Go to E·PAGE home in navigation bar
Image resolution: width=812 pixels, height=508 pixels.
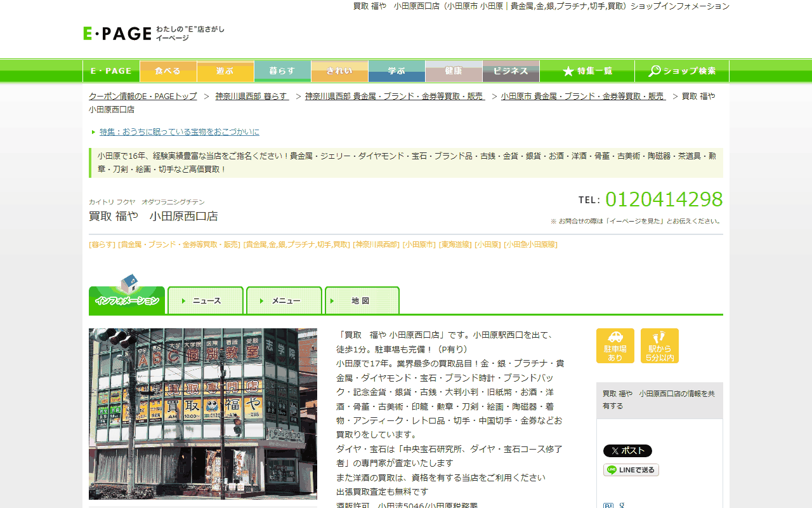[x=111, y=71]
